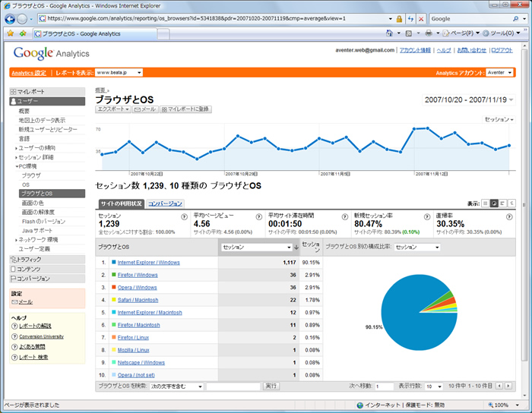Go to next page of table results
Viewport: 532px width, 413px height.
point(508,386)
